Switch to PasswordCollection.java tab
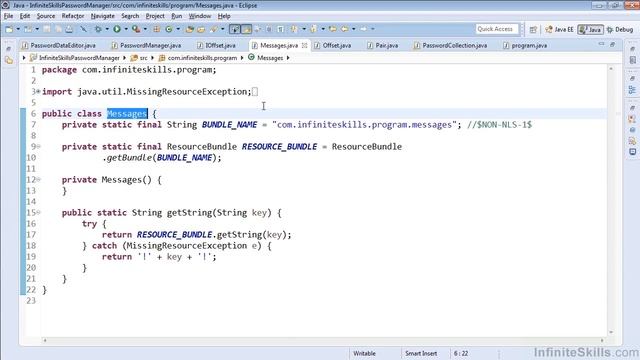Viewport: 640px width, 360px height. [451, 45]
